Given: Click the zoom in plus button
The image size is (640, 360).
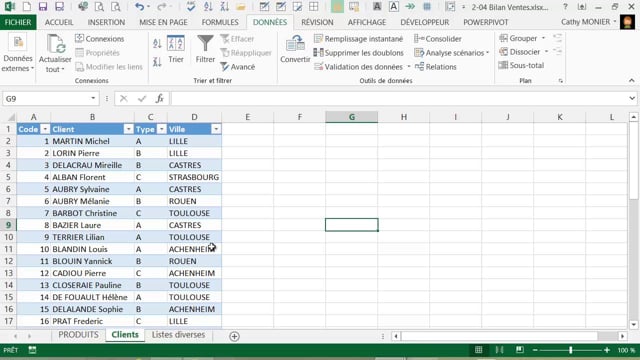Looking at the screenshot, I should 607,350.
